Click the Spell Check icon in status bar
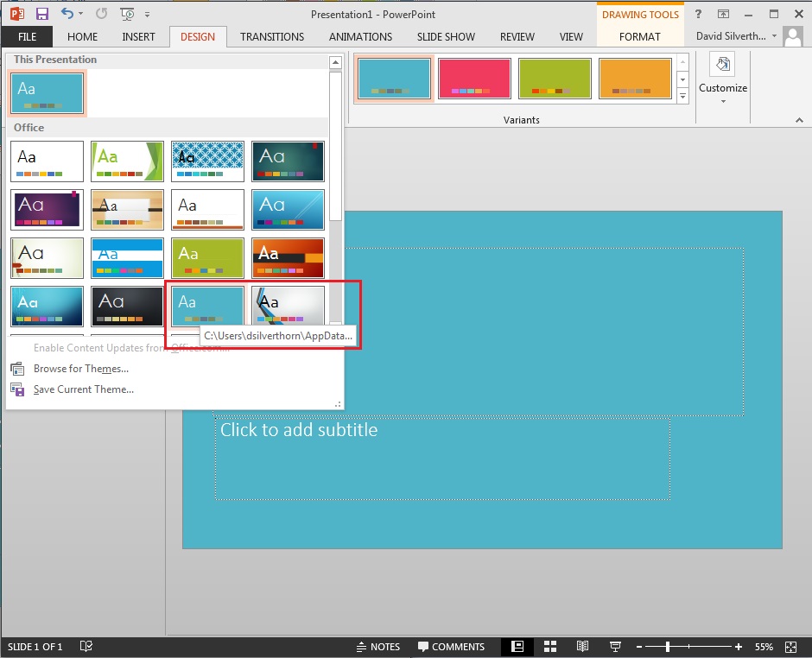Screen dimensions: 812x658 (86, 646)
